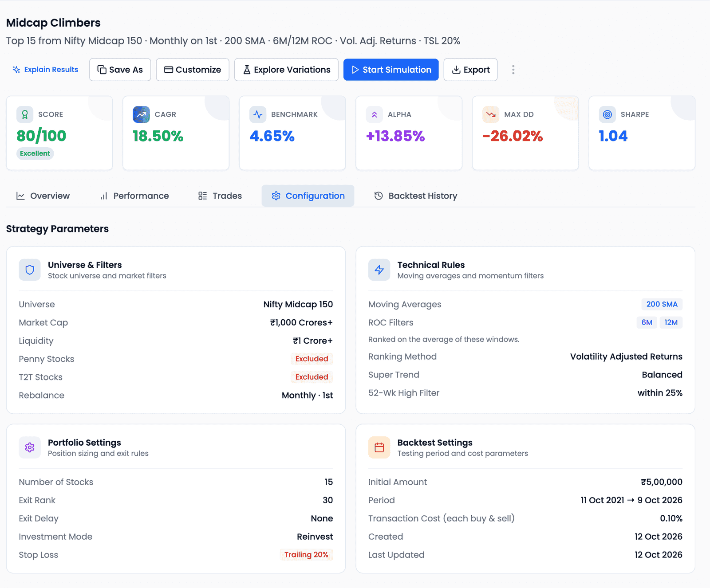Click the Customize button

(x=193, y=70)
